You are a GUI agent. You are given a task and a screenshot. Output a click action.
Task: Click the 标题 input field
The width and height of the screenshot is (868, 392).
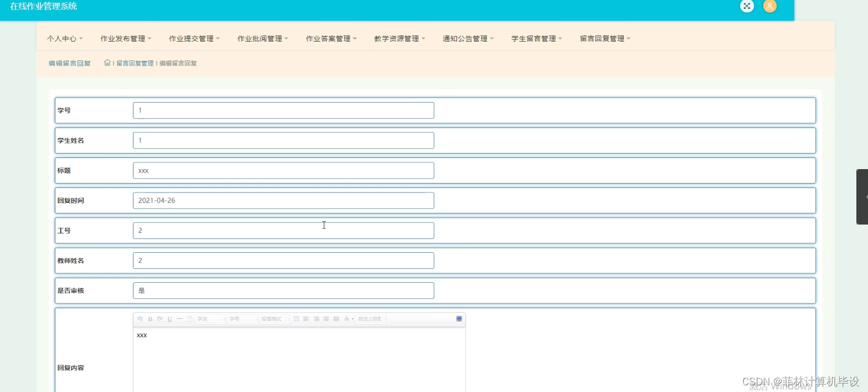point(284,170)
